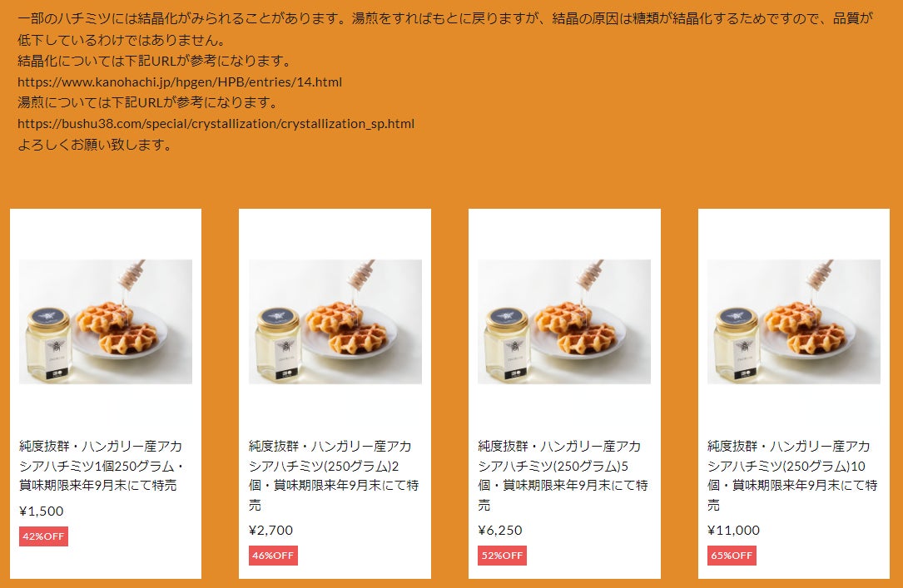Viewport: 903px width, 588px height.
Task: Click the ¥6,250 price
Action: pos(500,530)
